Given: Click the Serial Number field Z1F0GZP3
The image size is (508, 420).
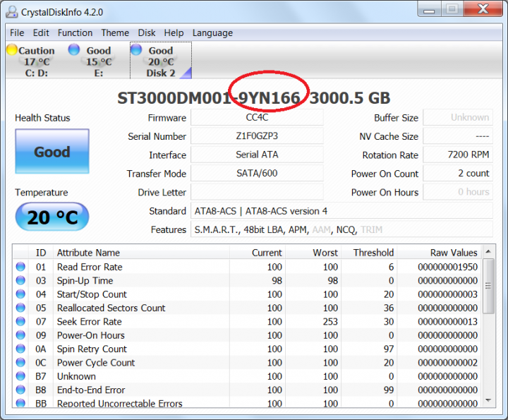Looking at the screenshot, I should coord(257,136).
